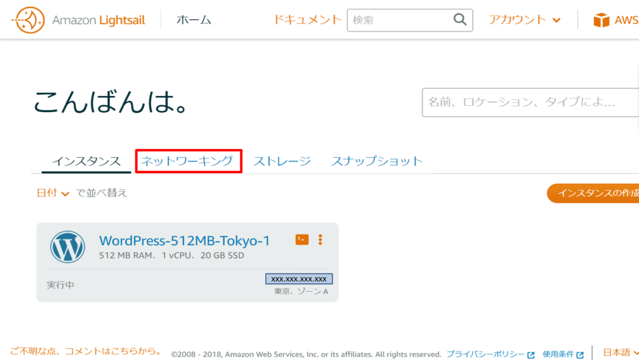Expand the 日本語 language selector

tap(620, 353)
